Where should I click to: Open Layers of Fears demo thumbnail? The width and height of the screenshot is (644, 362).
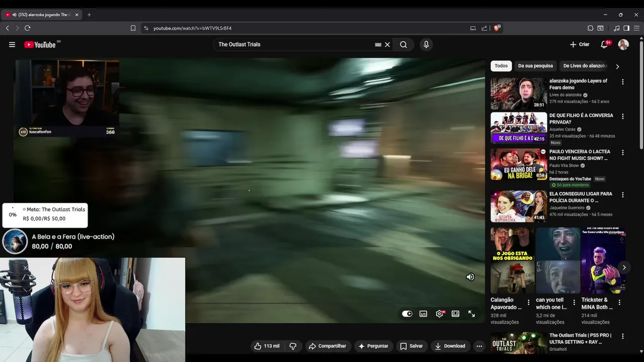click(x=519, y=94)
